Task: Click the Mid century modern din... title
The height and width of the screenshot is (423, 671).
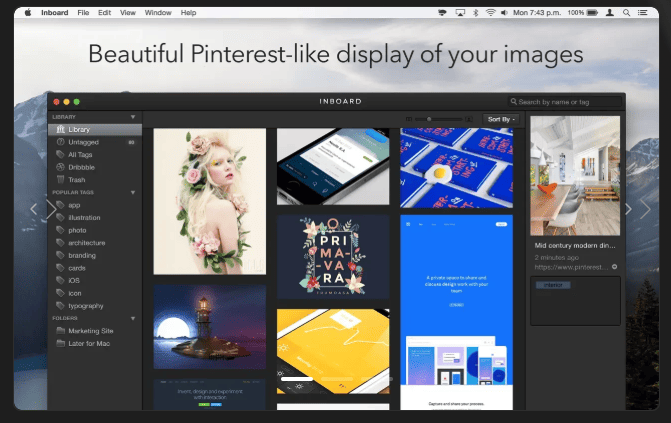Action: pos(575,246)
